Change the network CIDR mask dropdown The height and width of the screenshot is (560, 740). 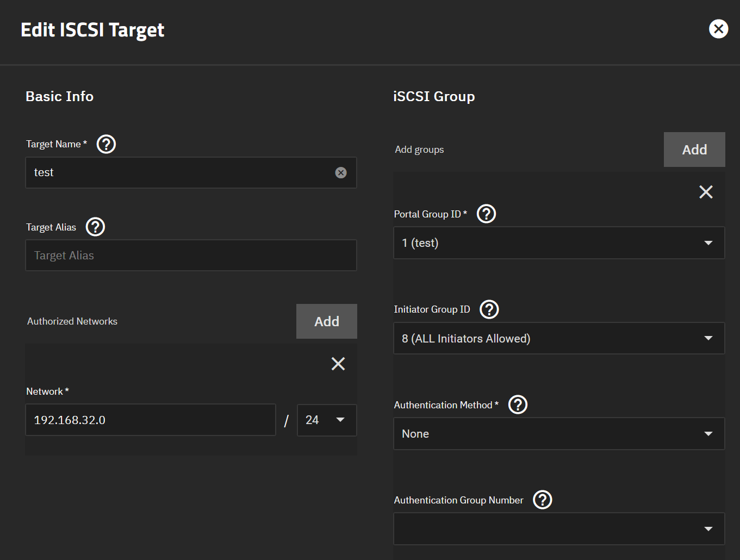[x=326, y=420]
